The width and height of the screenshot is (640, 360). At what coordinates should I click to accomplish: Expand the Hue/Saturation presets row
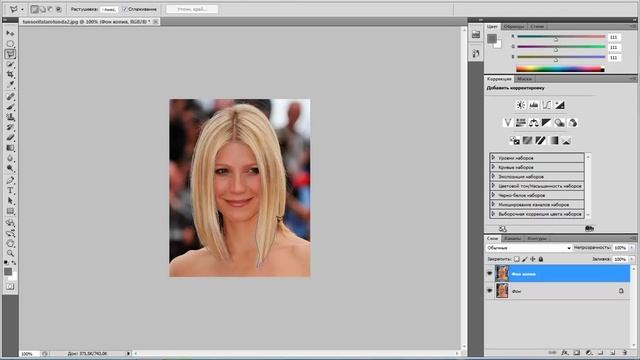493,186
